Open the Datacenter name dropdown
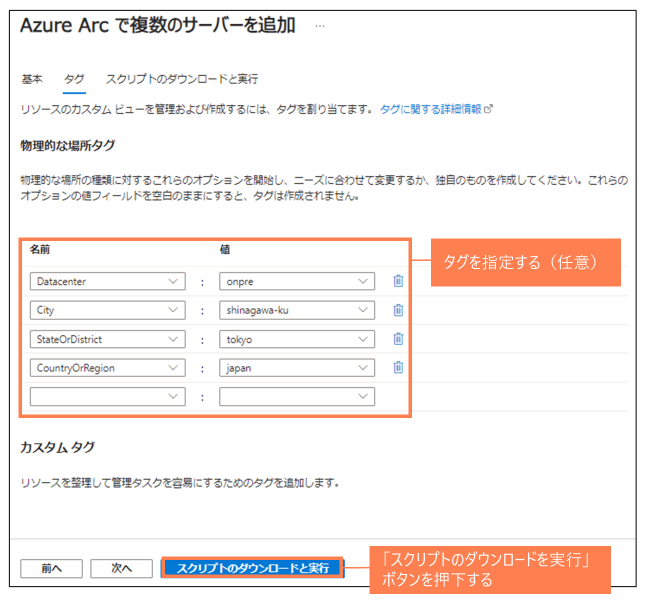Viewport: 647px width, 602px height. click(x=108, y=281)
